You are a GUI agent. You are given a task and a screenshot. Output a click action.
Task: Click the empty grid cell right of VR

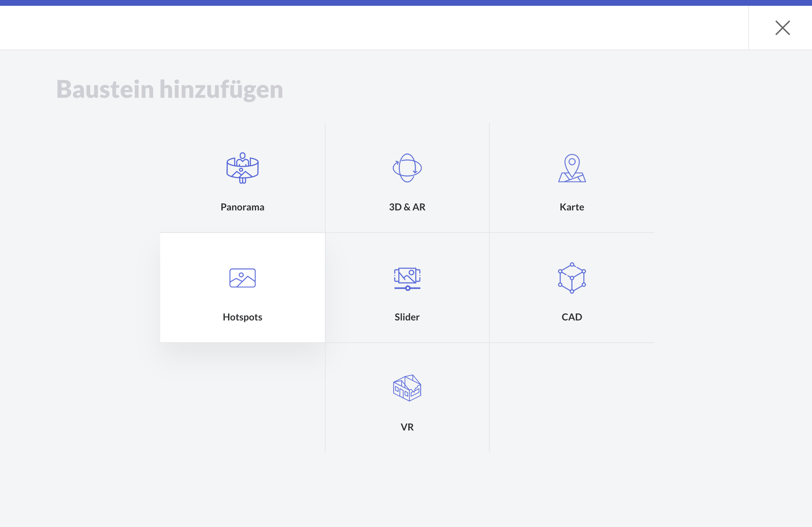[572, 397]
